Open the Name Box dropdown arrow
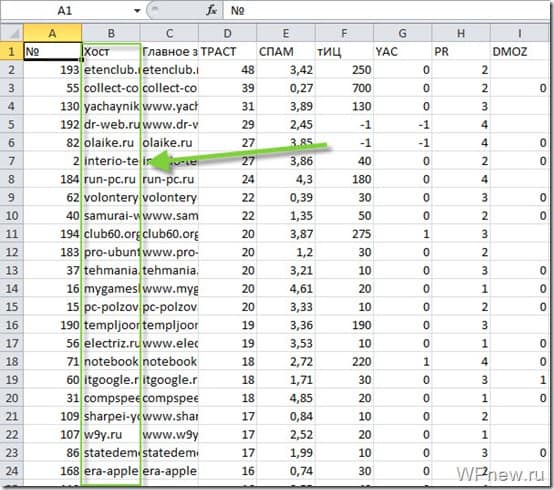The image size is (554, 490). click(137, 11)
